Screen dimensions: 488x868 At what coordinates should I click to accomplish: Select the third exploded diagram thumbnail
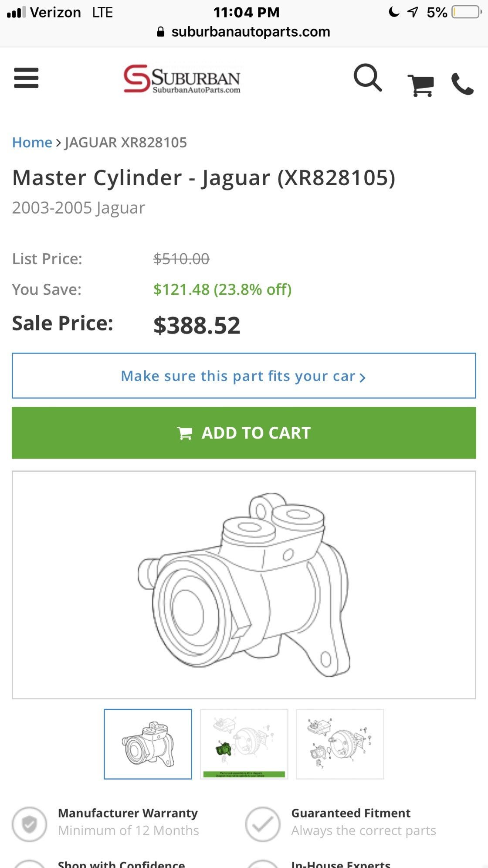pos(340,744)
